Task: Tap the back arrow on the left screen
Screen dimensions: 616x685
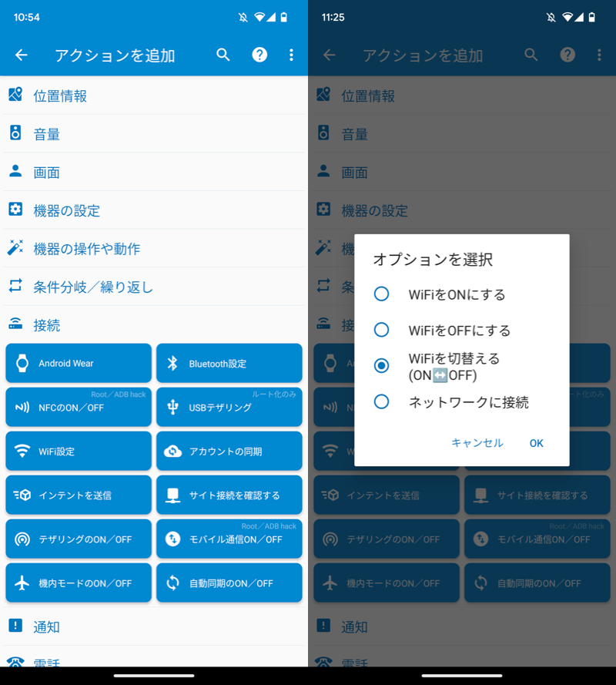Action: click(x=22, y=55)
